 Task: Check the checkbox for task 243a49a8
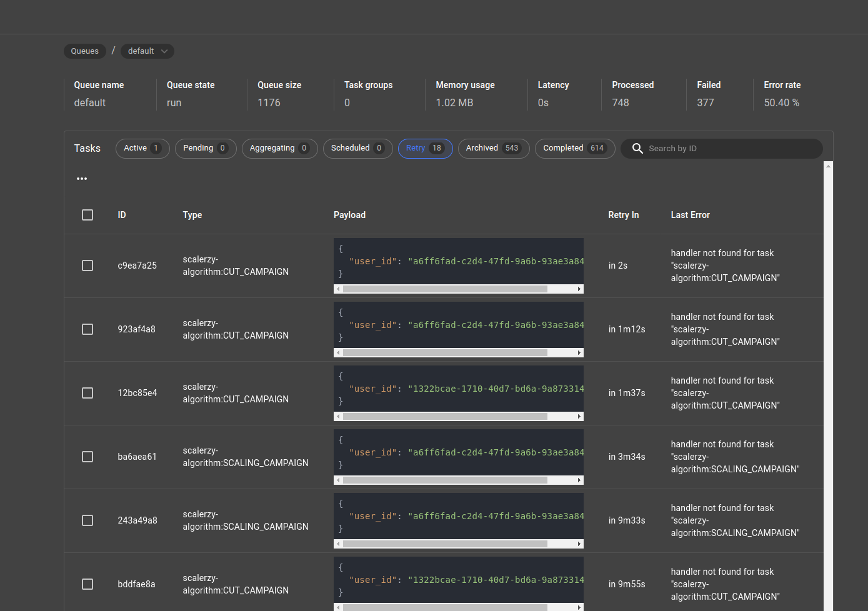tap(87, 520)
